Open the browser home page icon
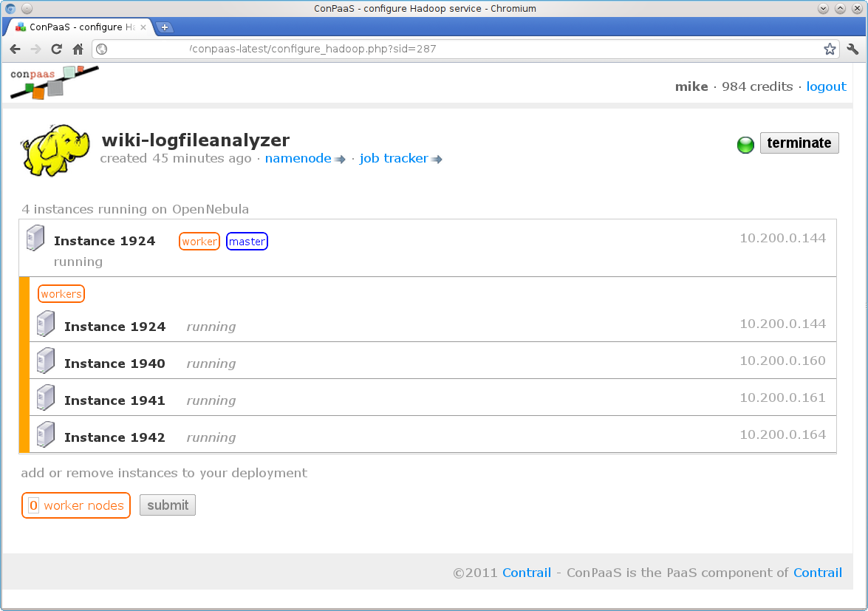 (78, 50)
